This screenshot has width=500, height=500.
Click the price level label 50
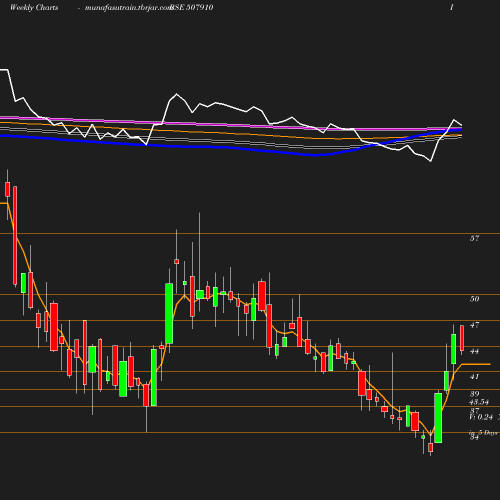click(474, 299)
